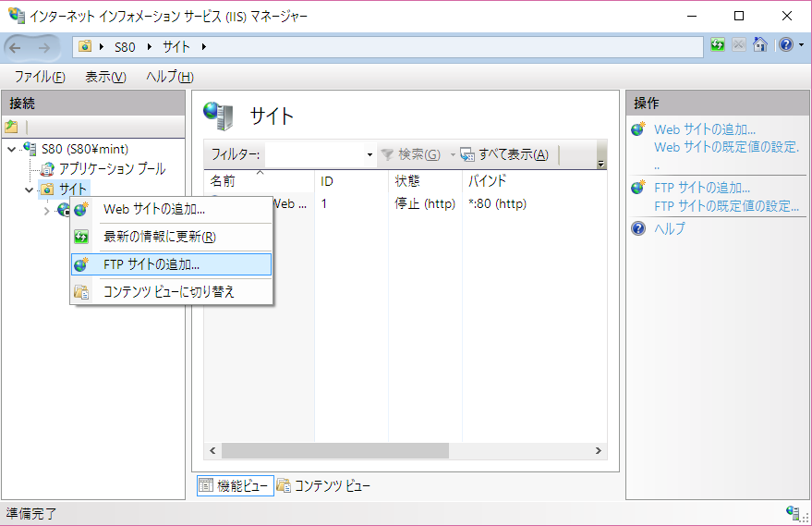Collapse the S80 server tree node
The width and height of the screenshot is (812, 526).
(x=11, y=149)
